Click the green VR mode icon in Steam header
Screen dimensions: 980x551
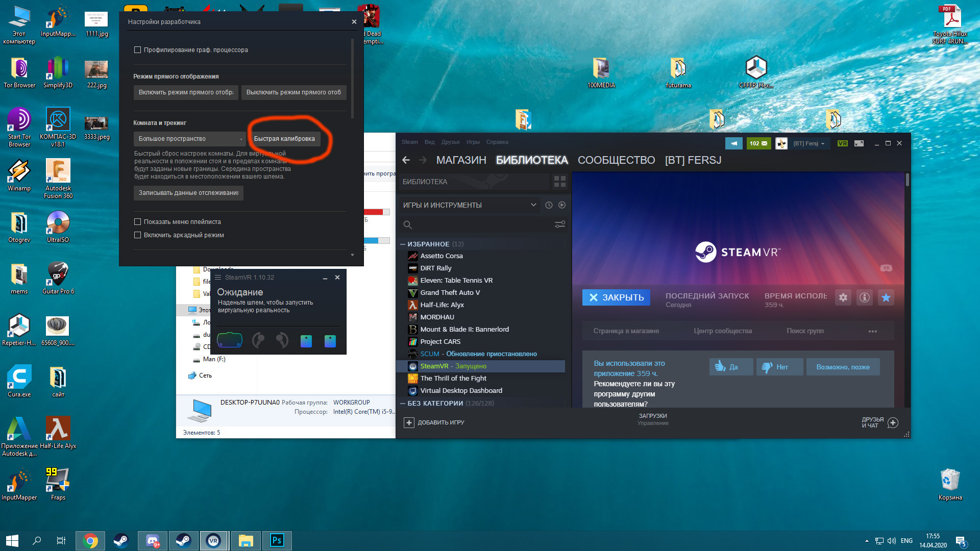843,143
